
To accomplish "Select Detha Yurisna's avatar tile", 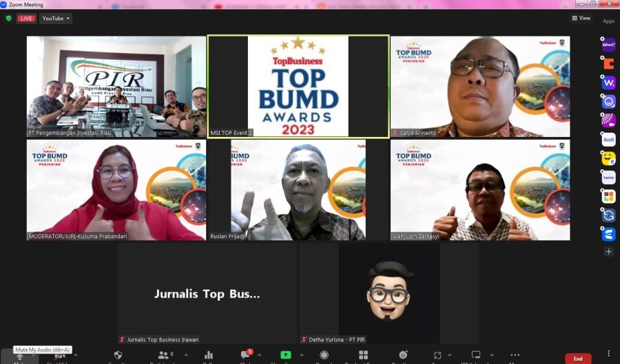I will pos(389,293).
